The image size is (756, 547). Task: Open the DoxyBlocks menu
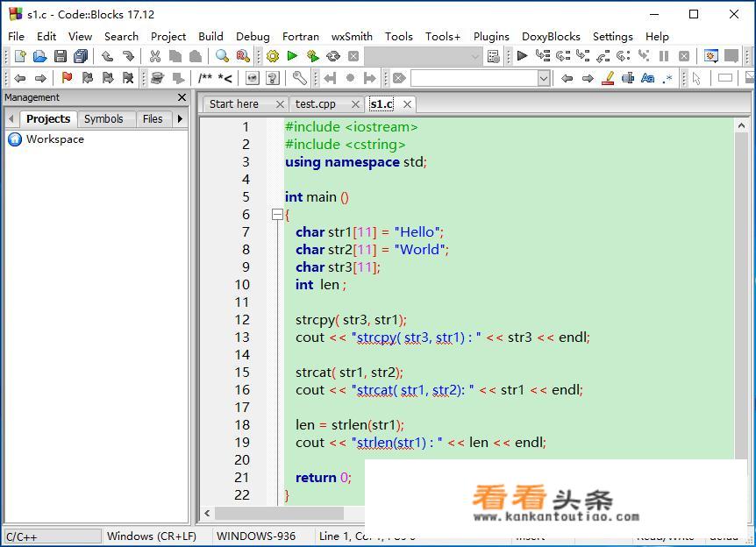[551, 37]
